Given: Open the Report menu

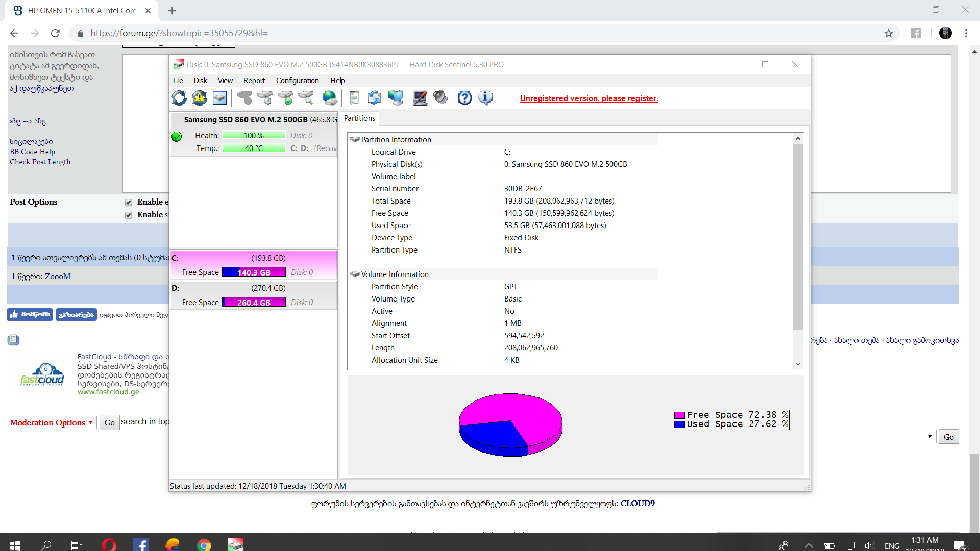Looking at the screenshot, I should (254, 81).
